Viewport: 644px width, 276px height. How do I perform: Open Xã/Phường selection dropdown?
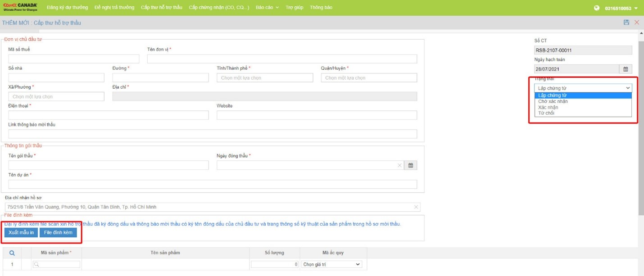[x=56, y=96]
